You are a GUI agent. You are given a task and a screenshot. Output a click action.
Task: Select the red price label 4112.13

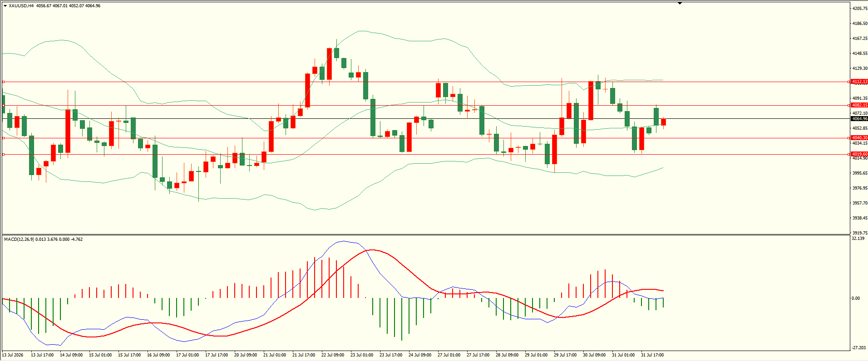859,82
